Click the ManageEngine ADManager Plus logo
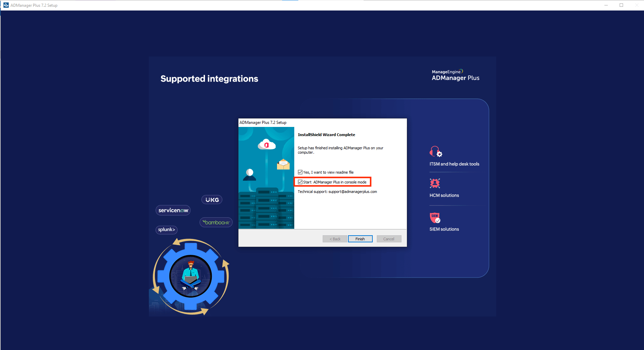This screenshot has width=644, height=350. 455,74
